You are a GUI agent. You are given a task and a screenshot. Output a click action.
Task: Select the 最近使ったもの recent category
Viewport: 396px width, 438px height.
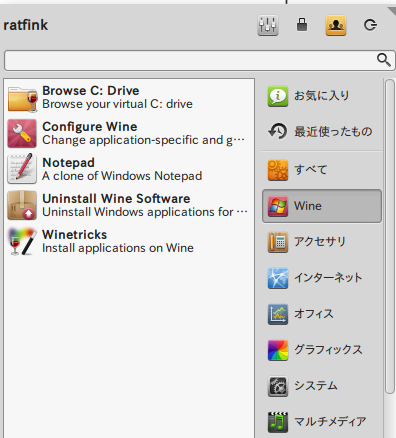(322, 131)
